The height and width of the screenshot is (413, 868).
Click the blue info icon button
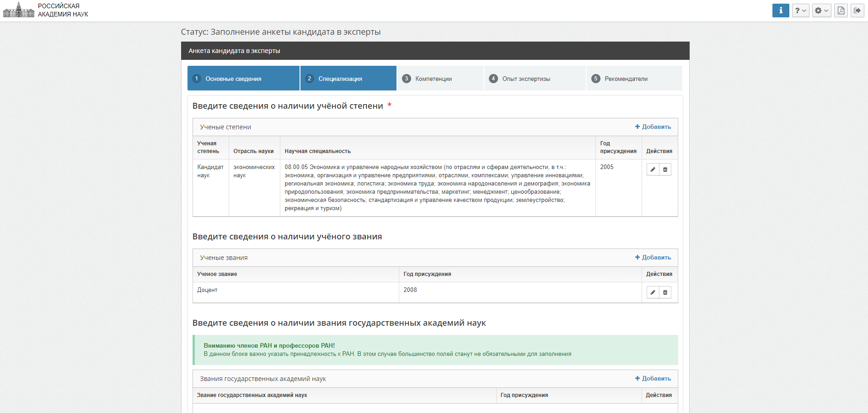coord(781,11)
